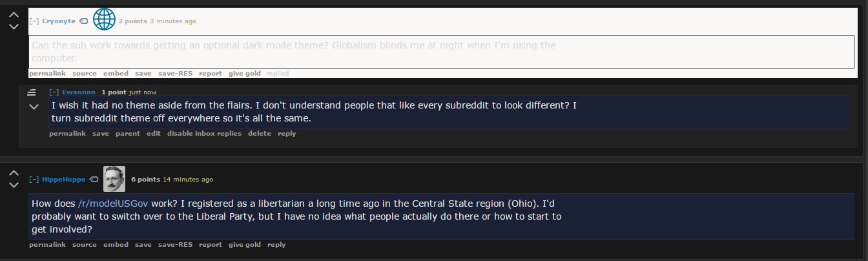The width and height of the screenshot is (868, 261).
Task: Click reply under HippeHoppe's comment
Action: point(276,245)
